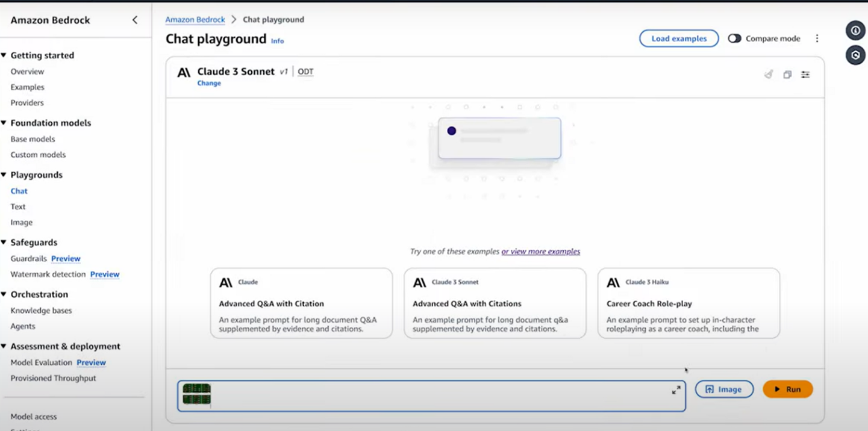The image size is (868, 431).
Task: Open model configuration sliders icon
Action: pyautogui.click(x=805, y=75)
